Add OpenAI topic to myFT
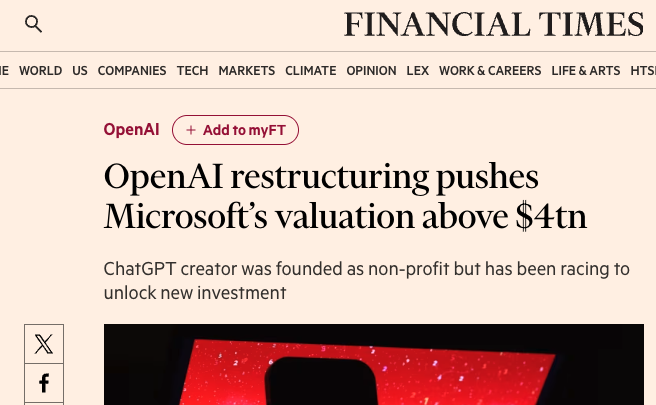Image resolution: width=656 pixels, height=405 pixels. pyautogui.click(x=236, y=130)
